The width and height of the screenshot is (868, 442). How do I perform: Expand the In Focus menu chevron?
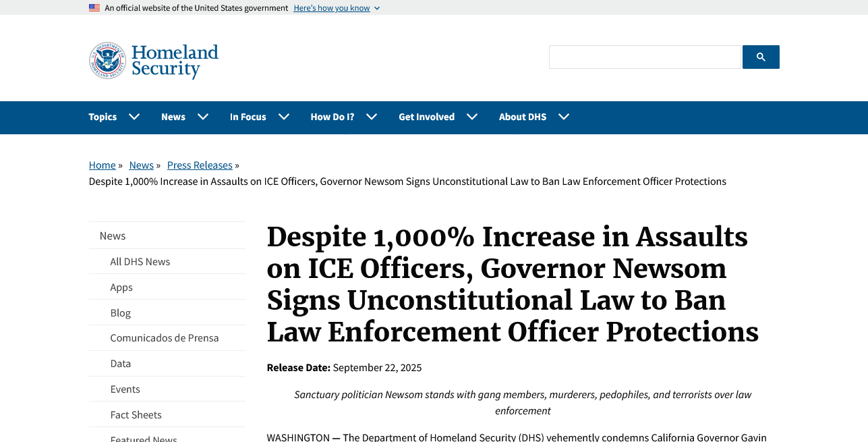click(284, 117)
